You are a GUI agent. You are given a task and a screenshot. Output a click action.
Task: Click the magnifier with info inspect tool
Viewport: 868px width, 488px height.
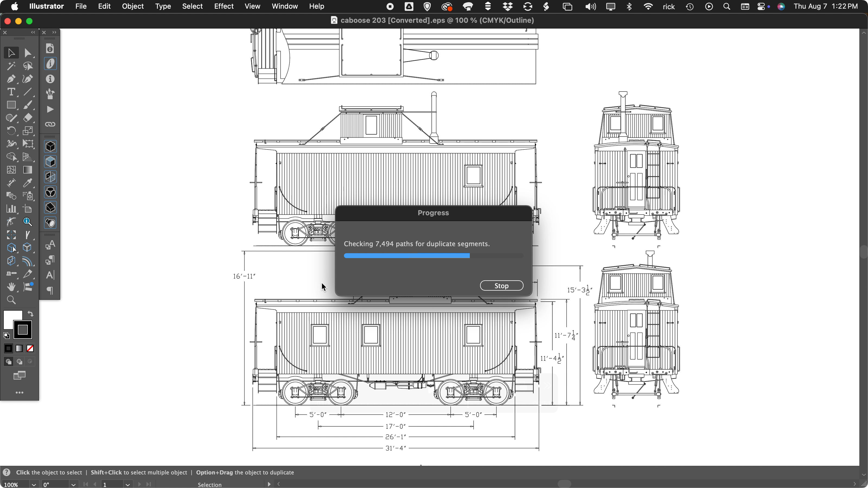tap(28, 222)
